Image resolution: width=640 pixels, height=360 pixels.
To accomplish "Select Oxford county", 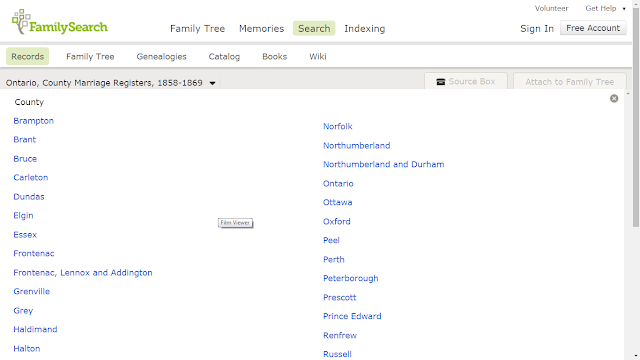I will tap(337, 222).
